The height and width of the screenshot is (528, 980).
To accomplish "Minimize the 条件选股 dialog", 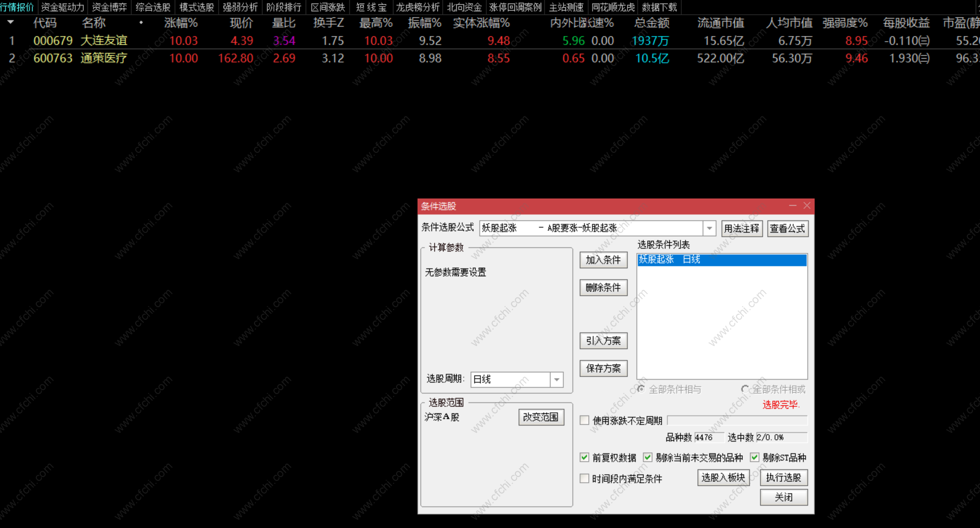I will pyautogui.click(x=792, y=206).
